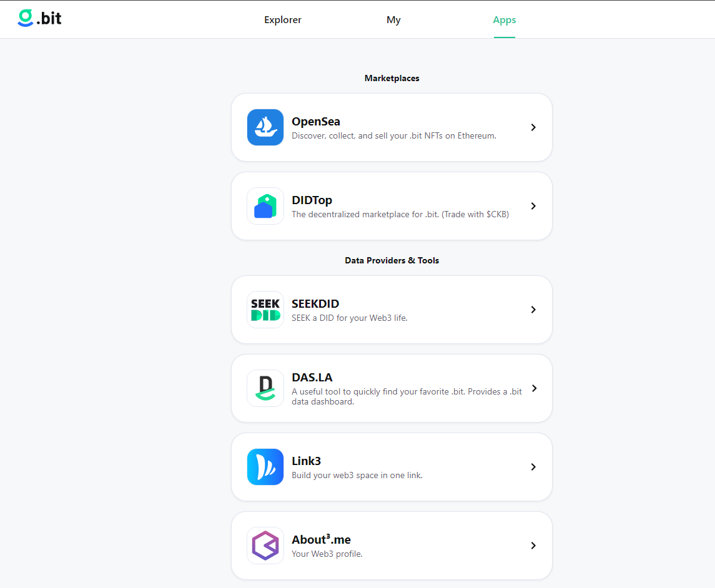Click the arrow on the Link3 card
This screenshot has width=715, height=588.
[533, 467]
